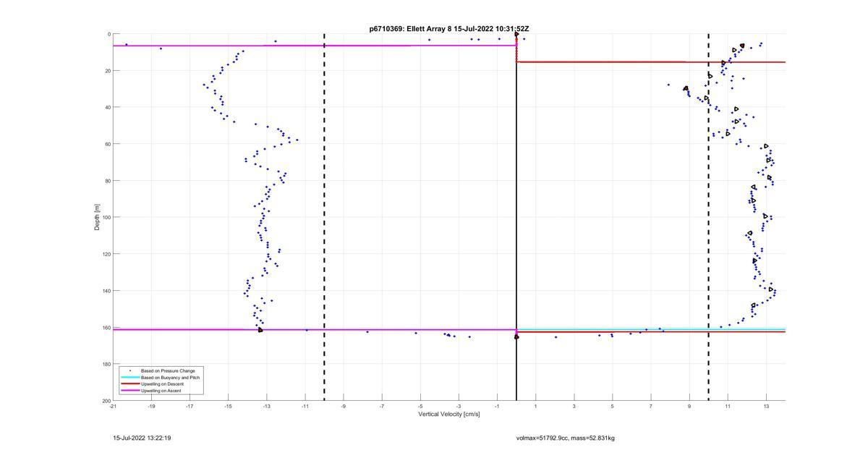The width and height of the screenshot is (868, 450).
Task: Click legend entry 'Upwelling on Ascent'
Action: [161, 391]
